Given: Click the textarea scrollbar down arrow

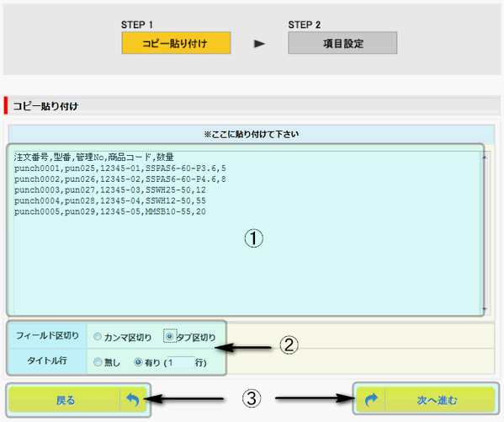Looking at the screenshot, I should coord(485,308).
